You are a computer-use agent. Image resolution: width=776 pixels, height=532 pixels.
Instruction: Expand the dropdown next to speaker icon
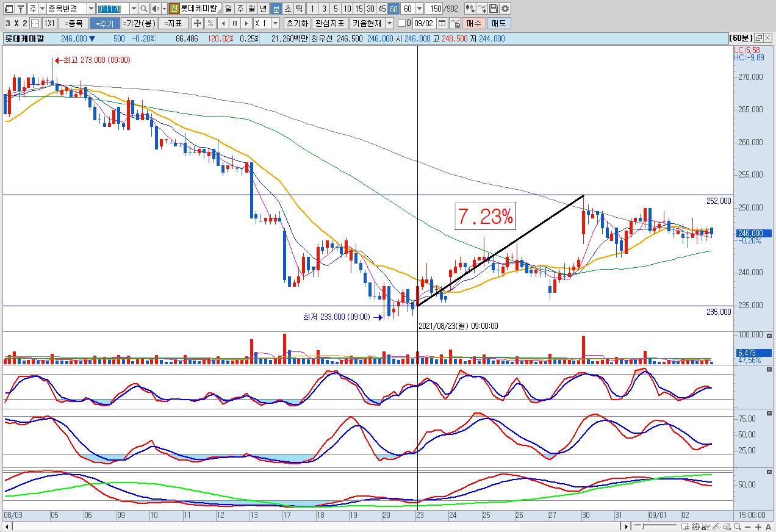pos(164,9)
